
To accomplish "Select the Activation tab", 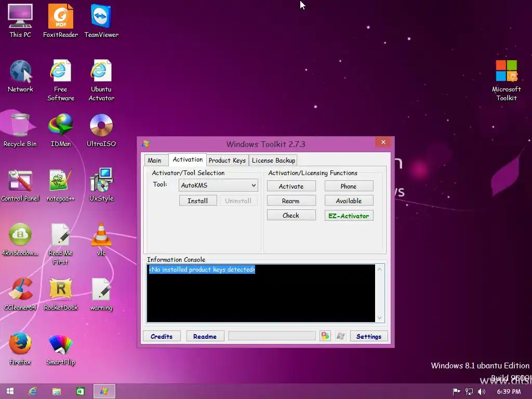I will coord(187,159).
